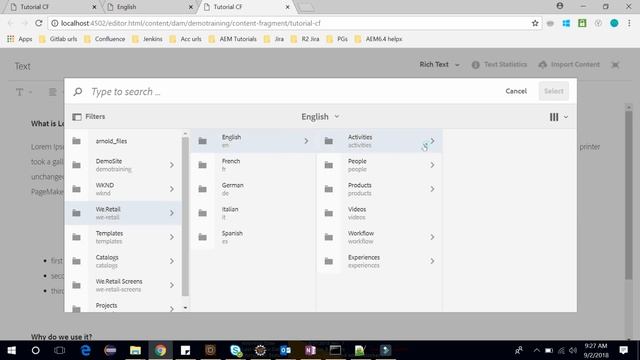
Task: Open the Gitlab urls bookmark folder
Action: tap(58, 39)
